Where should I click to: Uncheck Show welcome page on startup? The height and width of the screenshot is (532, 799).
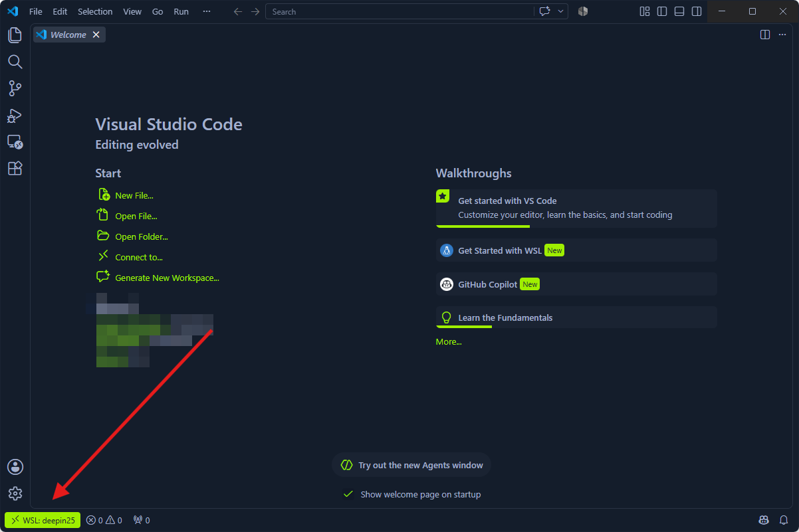(x=348, y=494)
